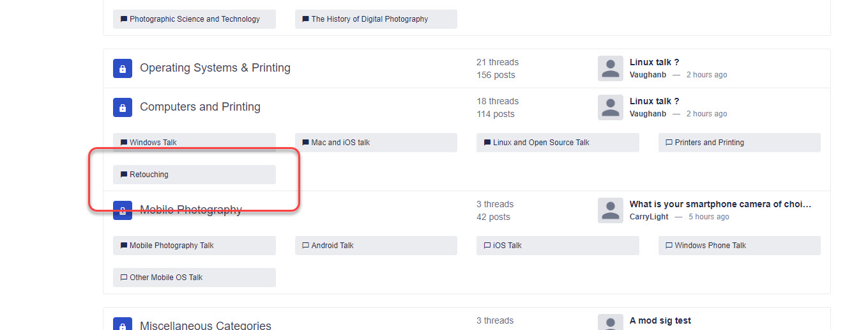Click the Operating Systems & Printing lock icon
Viewport: 868px width, 330px height.
123,68
